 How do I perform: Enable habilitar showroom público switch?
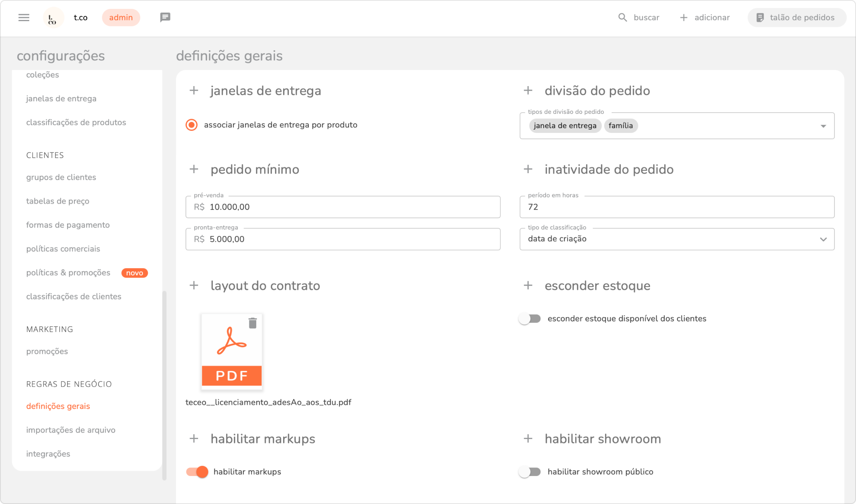click(x=530, y=472)
